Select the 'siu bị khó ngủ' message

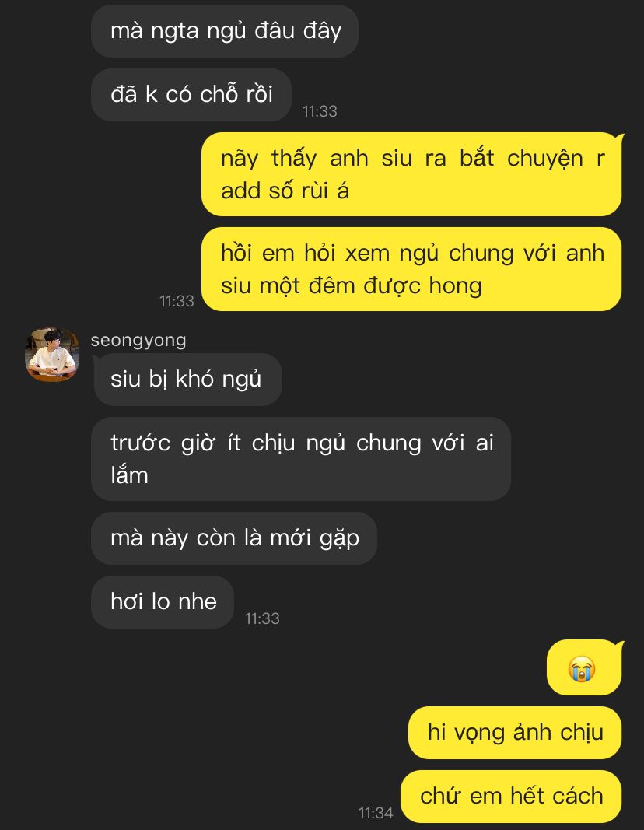coord(187,380)
